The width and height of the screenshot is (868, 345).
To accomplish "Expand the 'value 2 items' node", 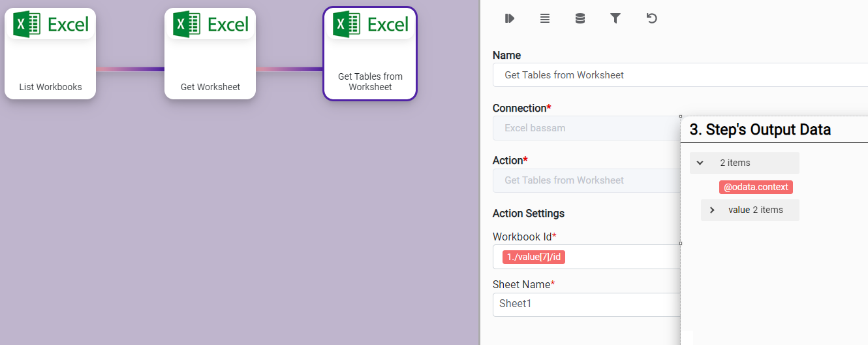I will (x=712, y=210).
